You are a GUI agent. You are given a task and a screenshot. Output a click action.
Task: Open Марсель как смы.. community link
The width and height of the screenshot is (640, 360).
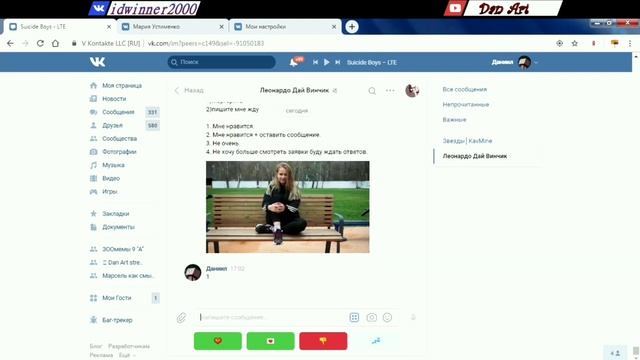click(128, 276)
